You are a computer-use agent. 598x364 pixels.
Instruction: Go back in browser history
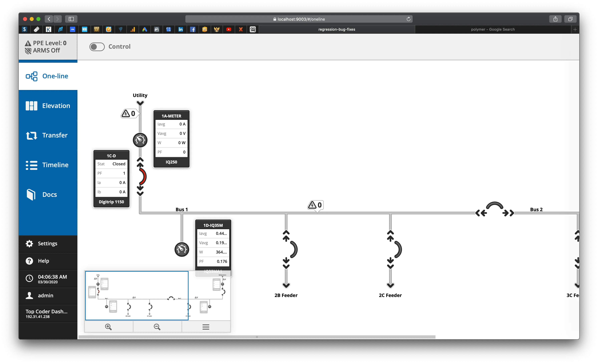tap(49, 19)
